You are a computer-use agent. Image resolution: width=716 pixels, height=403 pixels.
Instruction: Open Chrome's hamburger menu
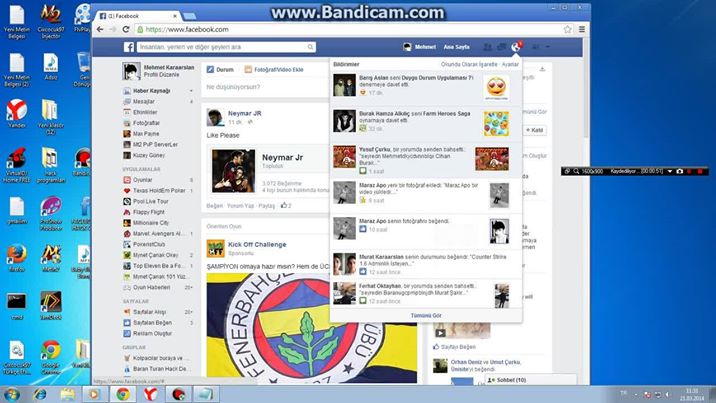point(582,29)
